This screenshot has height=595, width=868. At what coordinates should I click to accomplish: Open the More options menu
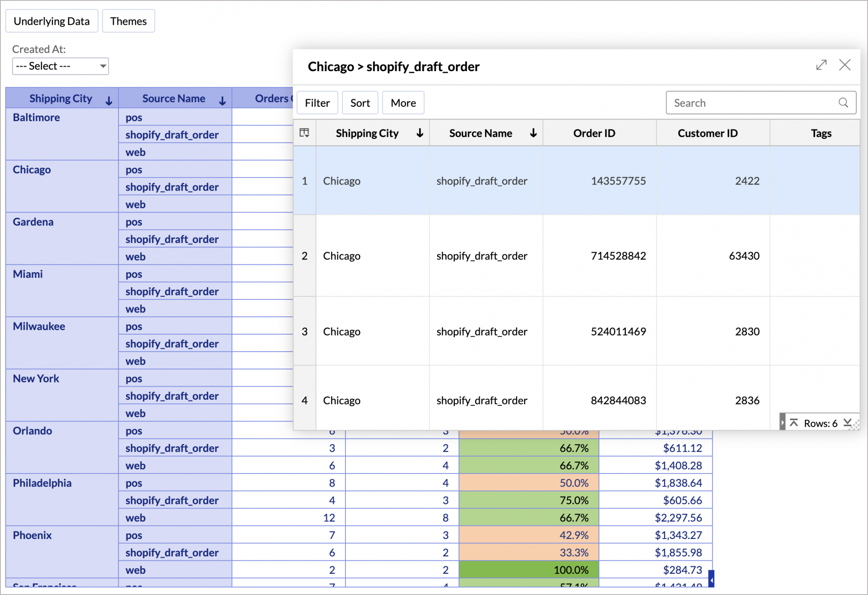(403, 103)
